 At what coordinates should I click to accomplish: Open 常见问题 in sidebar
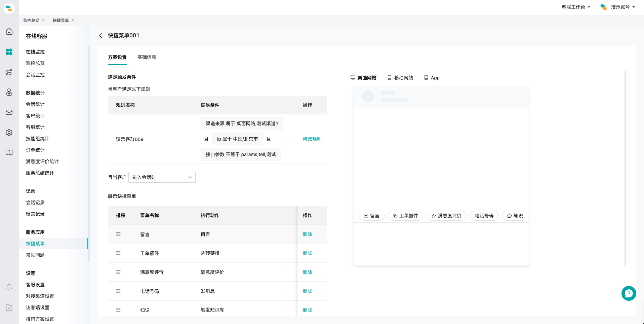coord(35,255)
